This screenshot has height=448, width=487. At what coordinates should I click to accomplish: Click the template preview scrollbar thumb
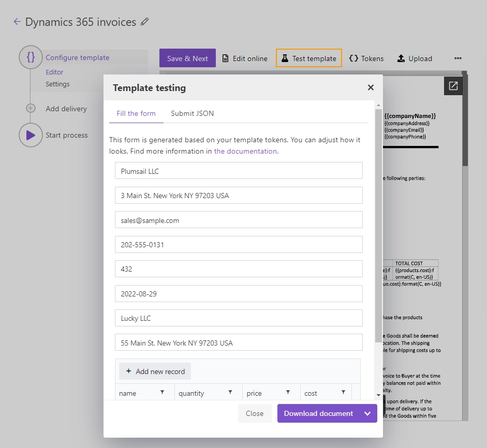465,120
